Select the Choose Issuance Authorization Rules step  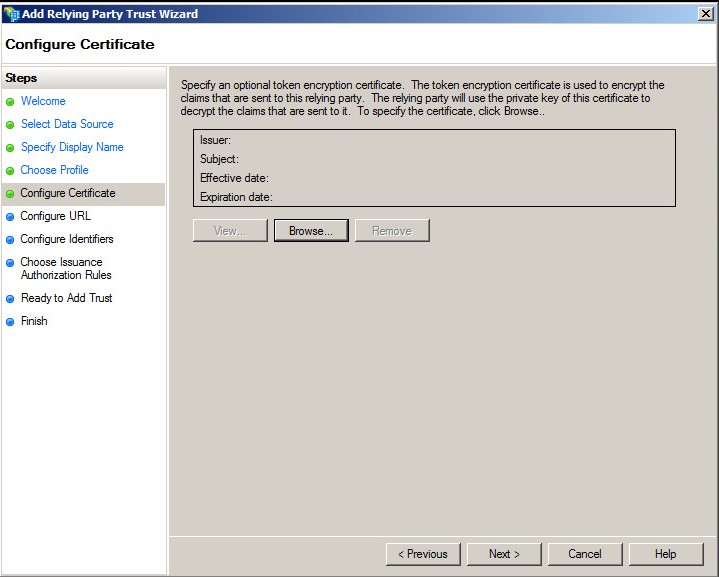tap(66, 268)
